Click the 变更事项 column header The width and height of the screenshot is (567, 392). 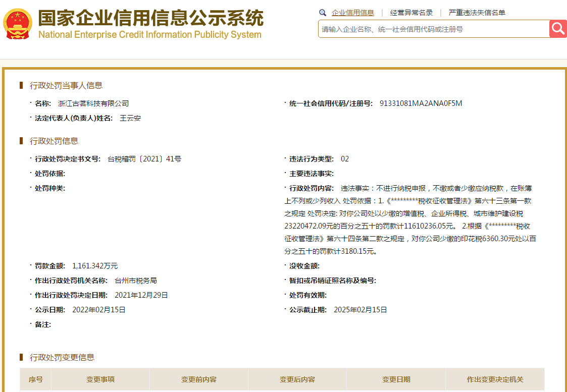coord(101,379)
